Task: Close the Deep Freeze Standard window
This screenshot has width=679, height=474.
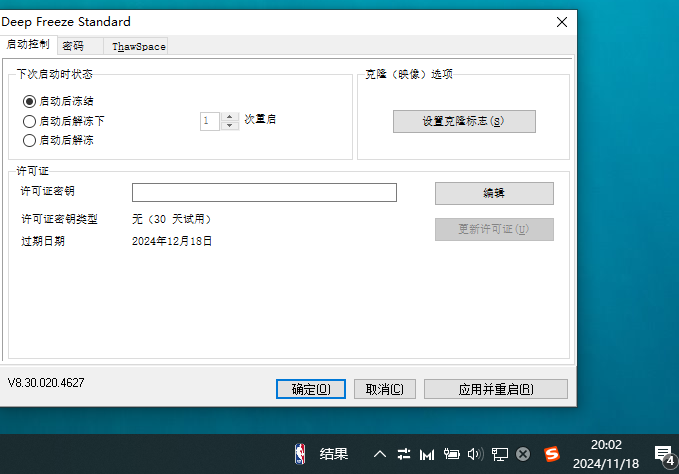Action: (562, 22)
